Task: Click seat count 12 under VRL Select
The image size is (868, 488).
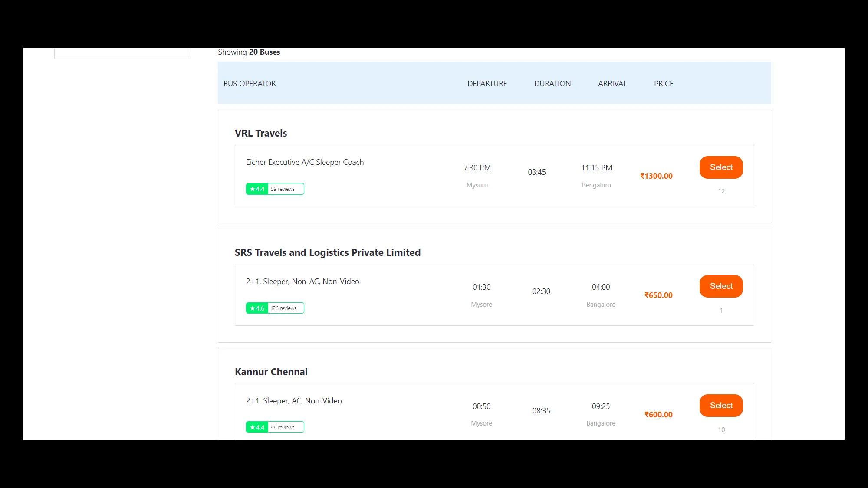Action: click(721, 191)
